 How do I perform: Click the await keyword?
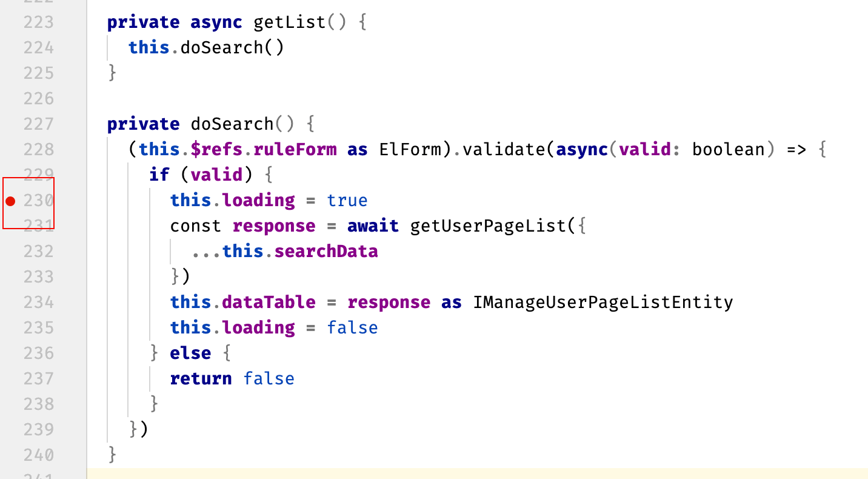[x=373, y=226]
